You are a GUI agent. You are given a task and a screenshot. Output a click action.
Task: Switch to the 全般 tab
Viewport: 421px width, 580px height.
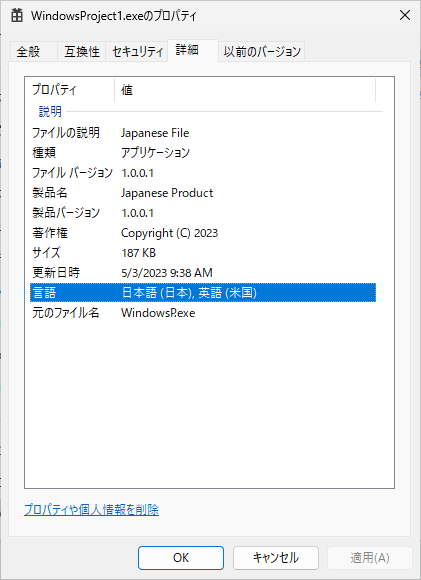[x=34, y=51]
